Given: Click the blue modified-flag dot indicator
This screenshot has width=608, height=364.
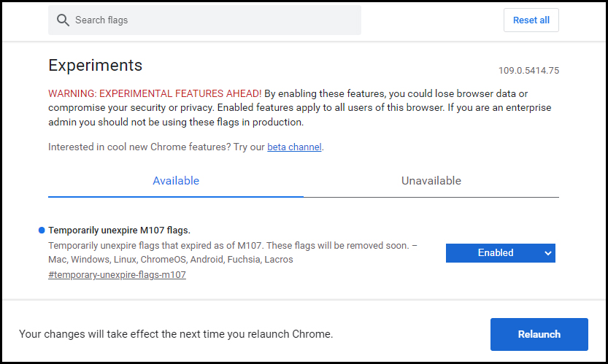Looking at the screenshot, I should pyautogui.click(x=42, y=231).
